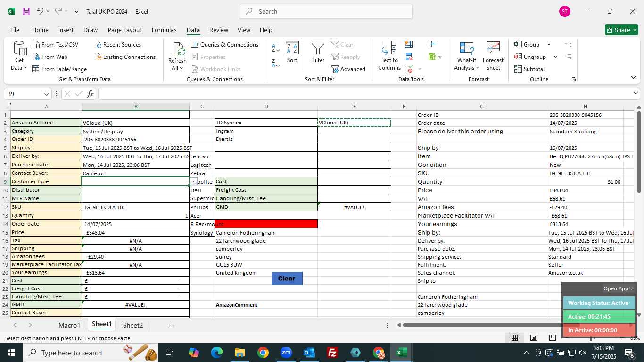Open the File tab
This screenshot has width=644, height=362.
[x=15, y=30]
